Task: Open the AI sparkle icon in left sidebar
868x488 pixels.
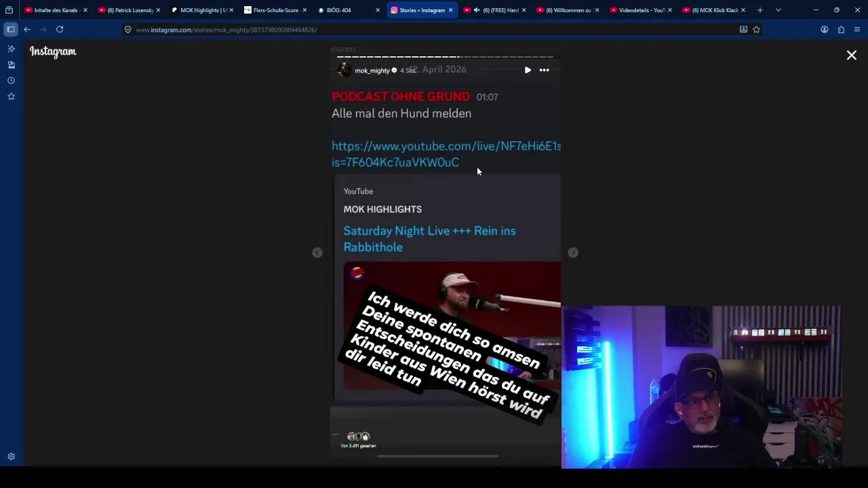Action: (11, 49)
